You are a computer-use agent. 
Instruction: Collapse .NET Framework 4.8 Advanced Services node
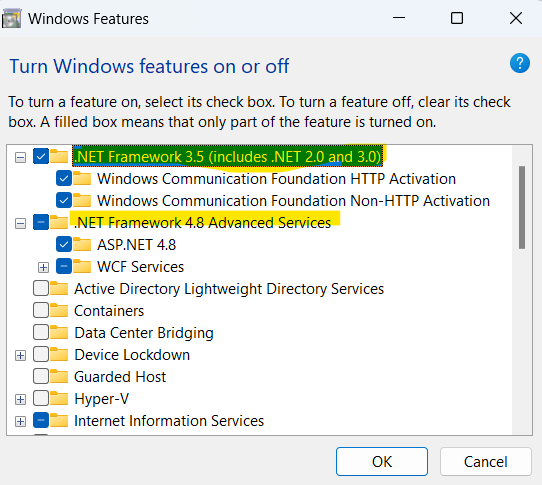[20, 224]
